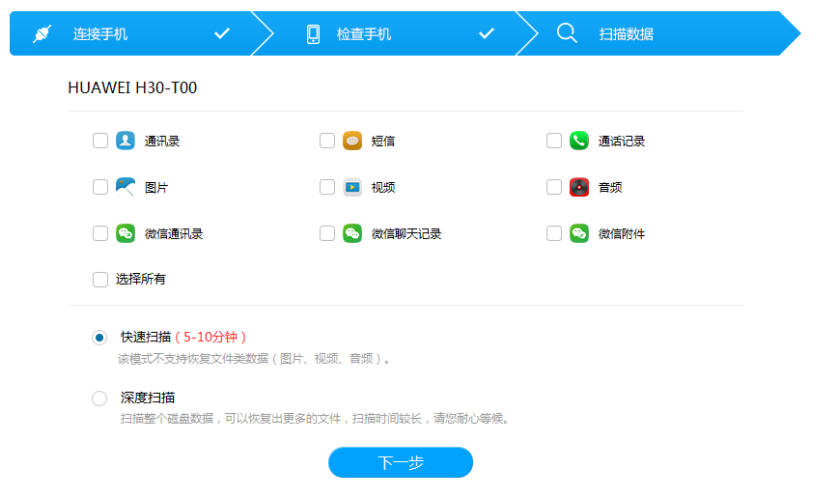817x489 pixels.
Task: Click the WeChat chat history (微信聊天记录) icon
Action: [352, 233]
